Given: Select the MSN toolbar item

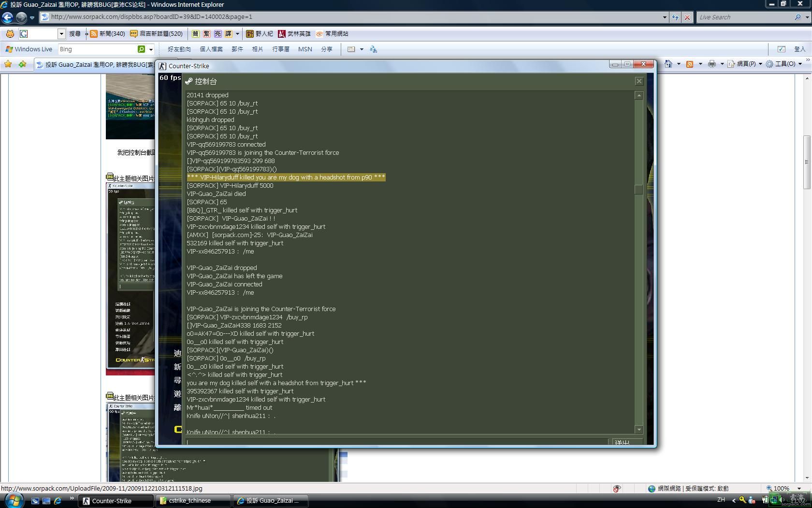Looking at the screenshot, I should pos(305,49).
